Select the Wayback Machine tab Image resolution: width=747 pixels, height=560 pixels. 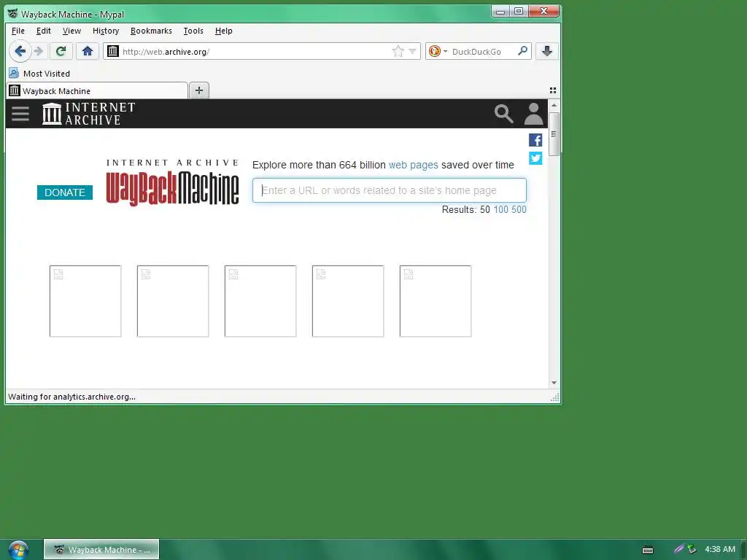(x=97, y=90)
